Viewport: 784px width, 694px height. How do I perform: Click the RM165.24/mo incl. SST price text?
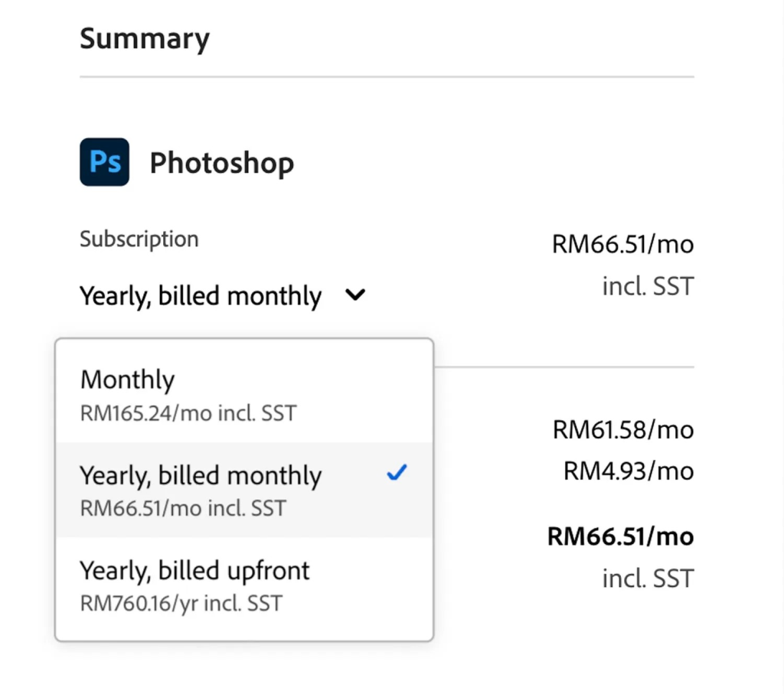188,413
